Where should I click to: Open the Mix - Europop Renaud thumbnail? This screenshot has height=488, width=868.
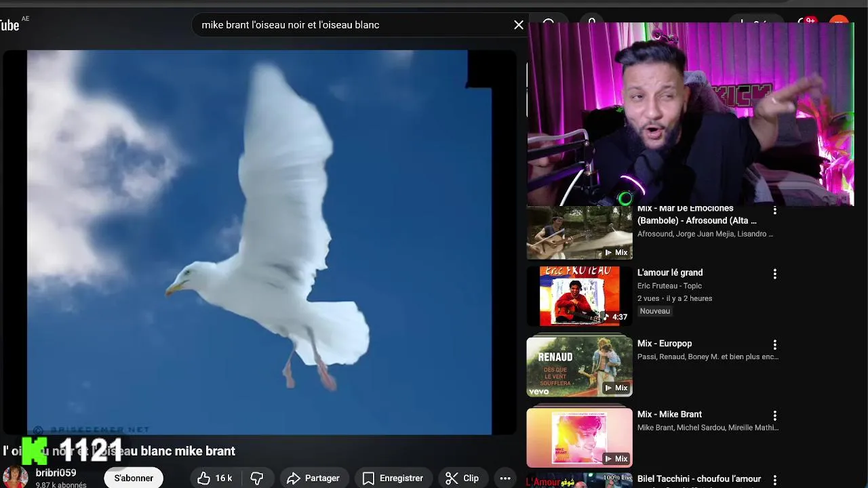click(580, 367)
